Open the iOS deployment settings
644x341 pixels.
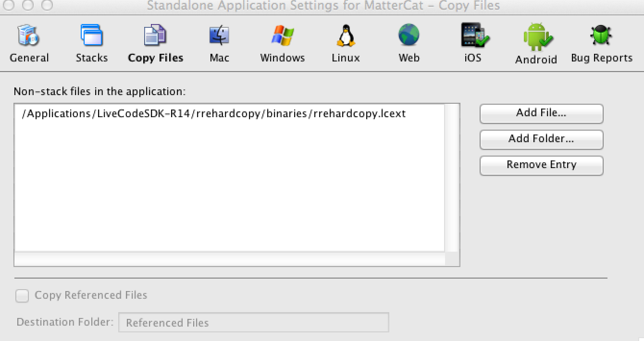(x=474, y=44)
